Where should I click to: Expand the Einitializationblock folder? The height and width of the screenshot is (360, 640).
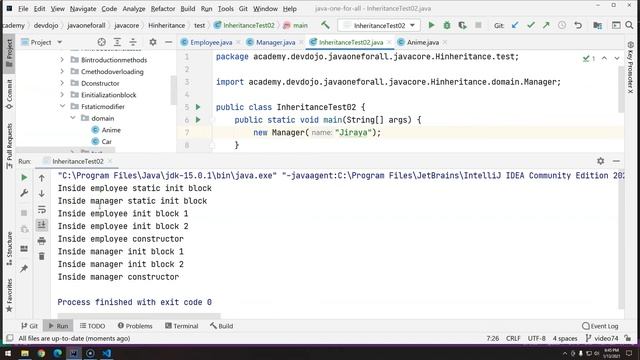pyautogui.click(x=62, y=95)
